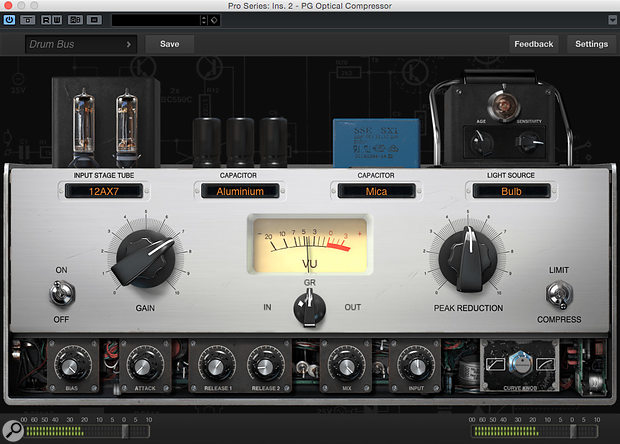Viewport: 620px width, 444px height.
Task: Click the A/B compare settings icon
Action: 75,20
